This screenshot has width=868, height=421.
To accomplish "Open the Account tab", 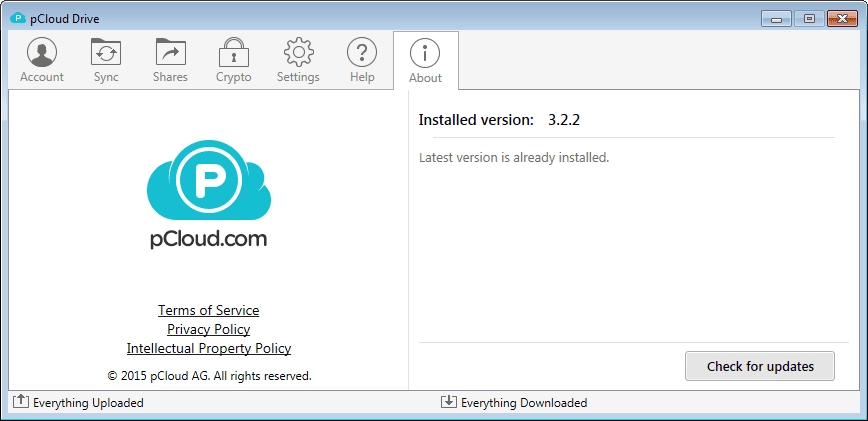I will (x=42, y=60).
